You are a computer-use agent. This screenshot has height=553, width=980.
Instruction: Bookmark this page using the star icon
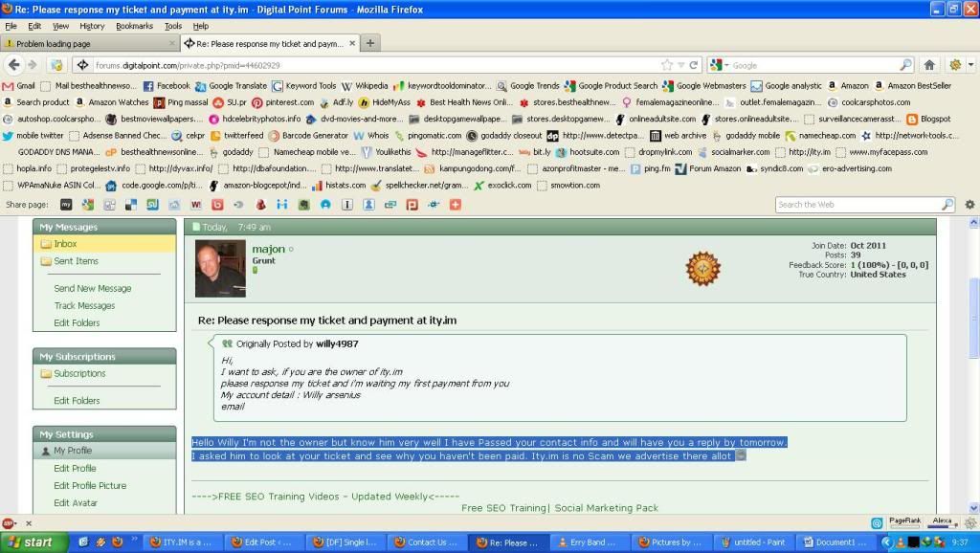coord(667,65)
